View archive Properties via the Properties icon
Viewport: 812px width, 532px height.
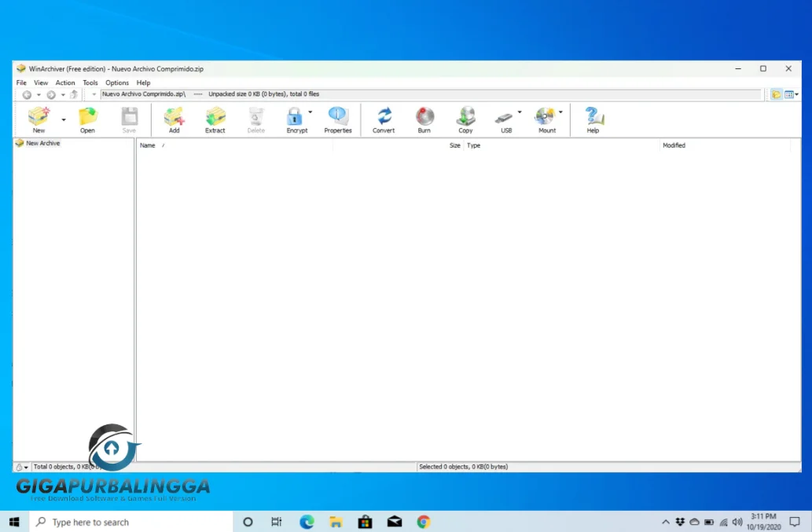point(338,118)
